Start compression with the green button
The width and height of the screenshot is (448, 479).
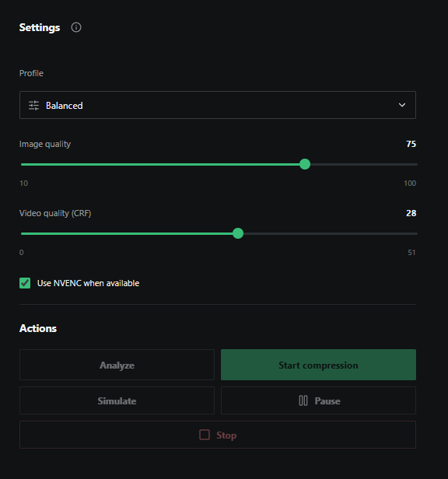(318, 365)
